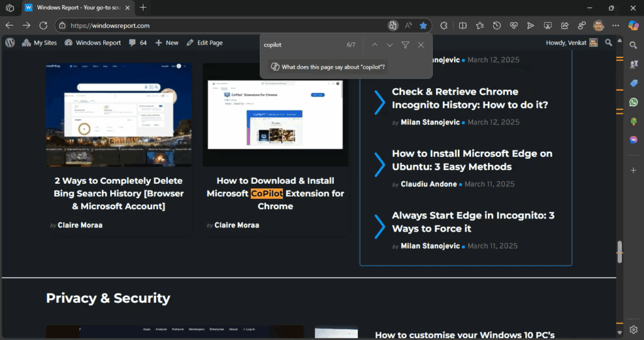This screenshot has width=644, height=340.
Task: Launch the Screenshot tool
Action: coord(548,25)
